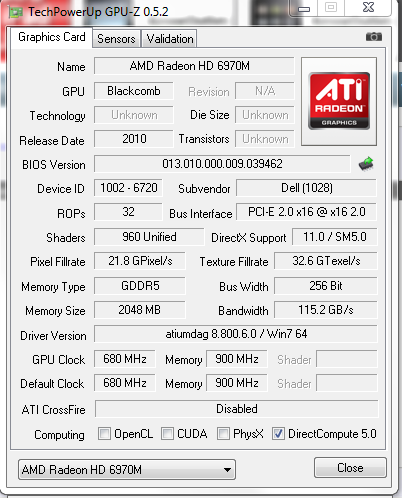Select the Graphics Card tab

[52, 37]
